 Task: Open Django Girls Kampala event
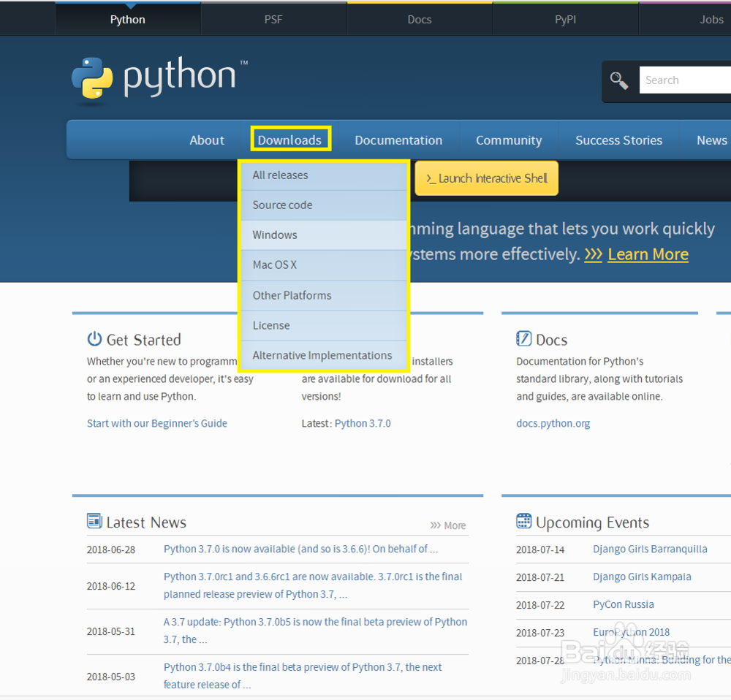coord(642,577)
